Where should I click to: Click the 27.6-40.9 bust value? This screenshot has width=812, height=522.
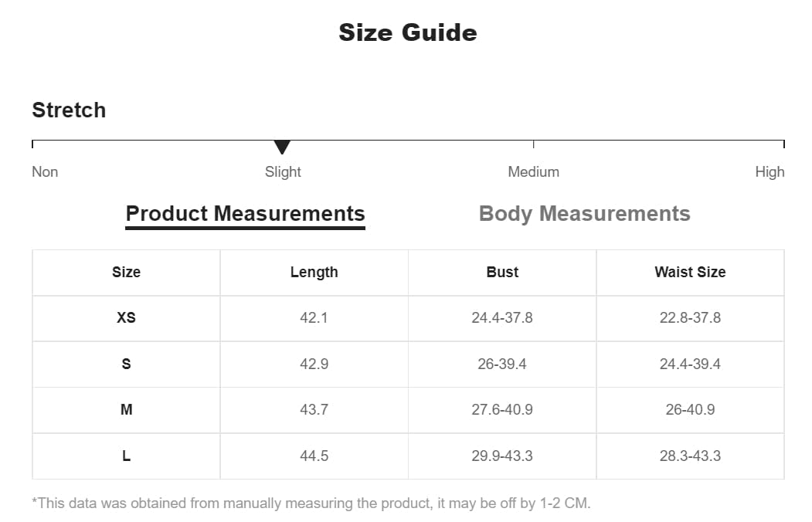tap(502, 410)
